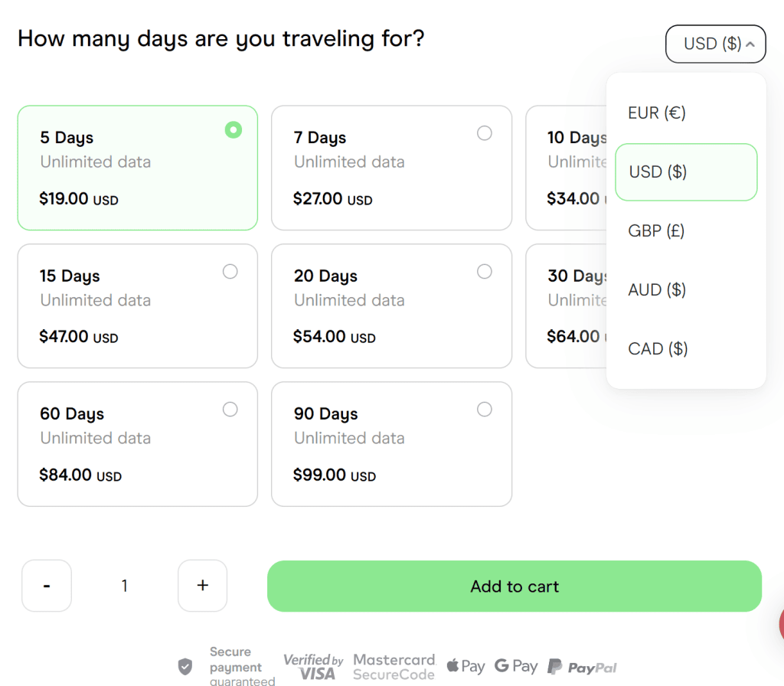784x686 pixels.
Task: Select CAD ($) currency option
Action: pyautogui.click(x=658, y=349)
